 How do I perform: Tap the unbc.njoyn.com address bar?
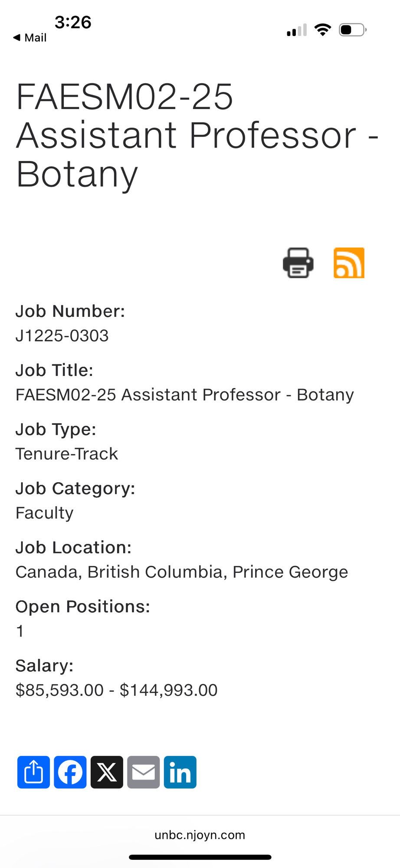[x=200, y=835]
